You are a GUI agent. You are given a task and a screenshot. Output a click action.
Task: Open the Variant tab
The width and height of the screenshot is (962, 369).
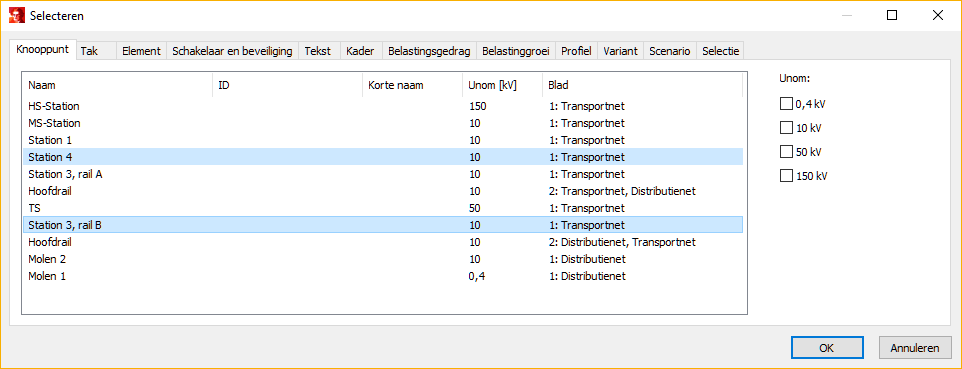[x=620, y=52]
